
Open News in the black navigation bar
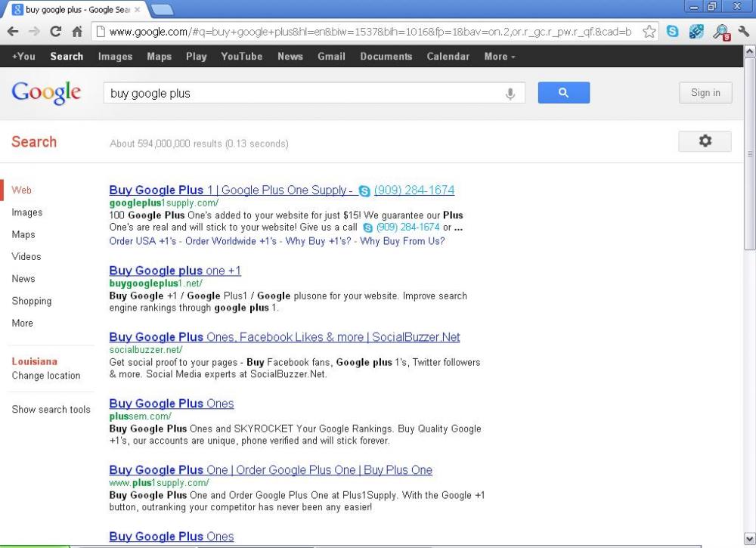[x=290, y=57]
